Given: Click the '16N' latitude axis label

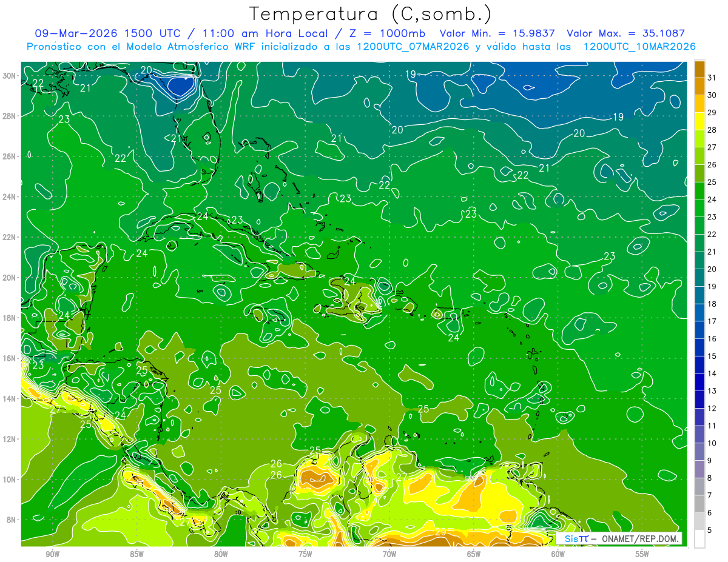Looking at the screenshot, I should pyautogui.click(x=9, y=358).
